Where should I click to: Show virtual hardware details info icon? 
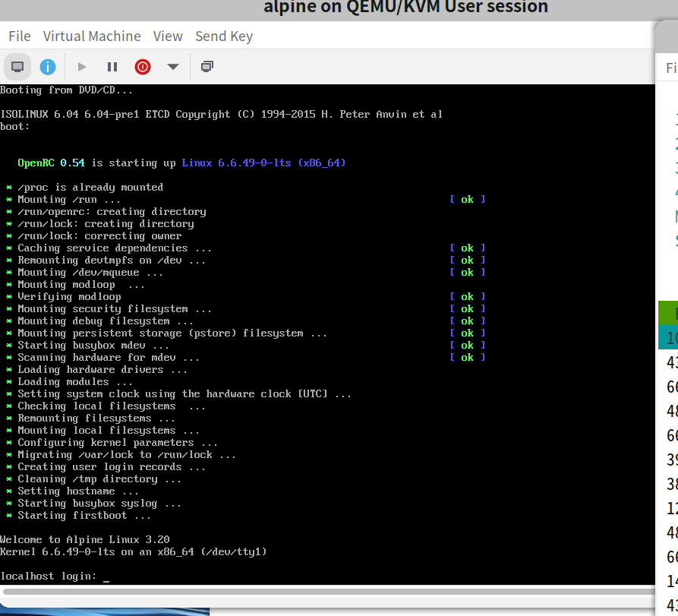(48, 67)
